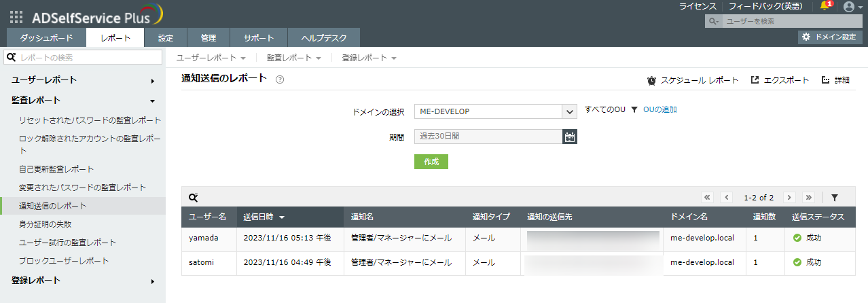This screenshot has width=868, height=303.
Task: Click the ADSelfService Plus logo
Action: (x=97, y=16)
